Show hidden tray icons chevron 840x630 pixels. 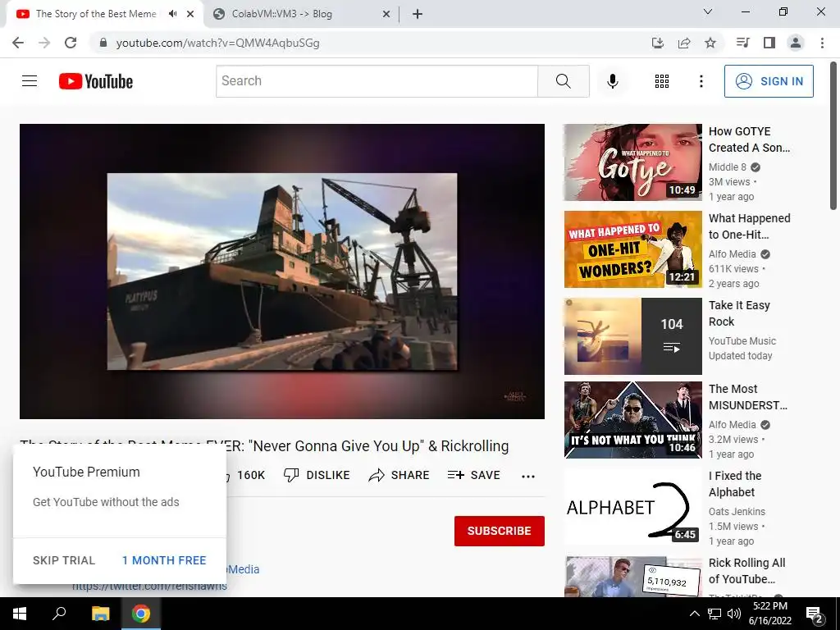tap(694, 614)
